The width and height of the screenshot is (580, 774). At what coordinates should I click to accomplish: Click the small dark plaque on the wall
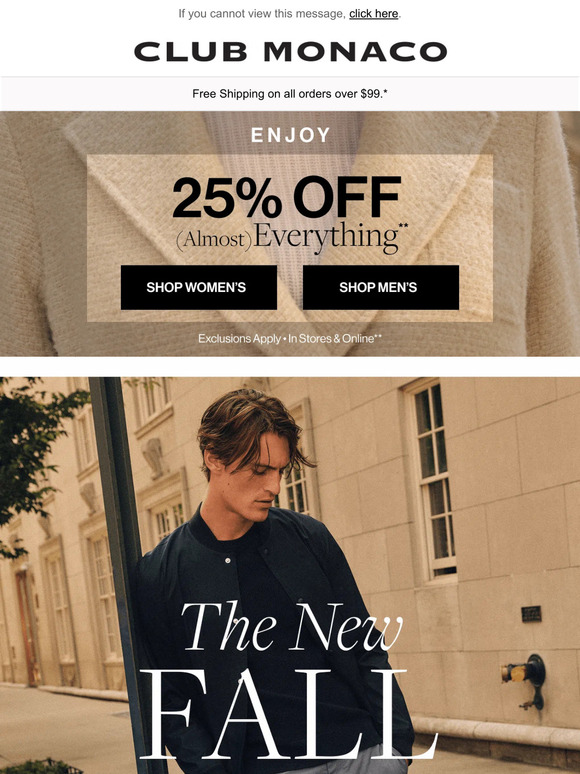532,614
